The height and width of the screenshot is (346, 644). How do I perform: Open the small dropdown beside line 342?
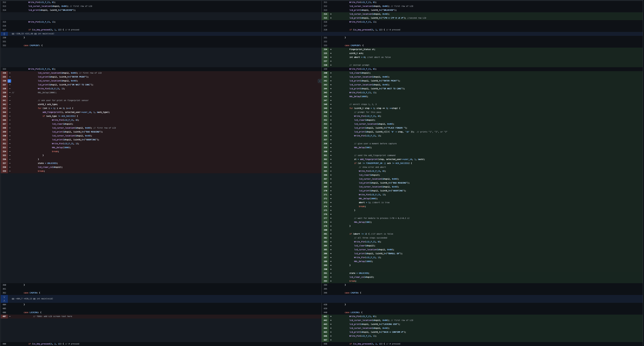320,81
